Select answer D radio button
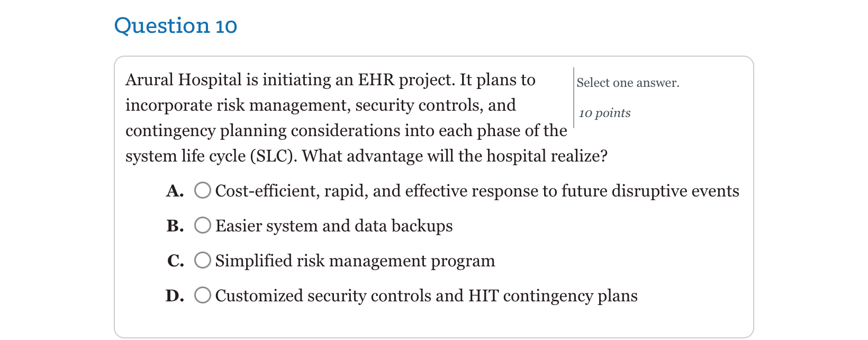 (x=202, y=295)
